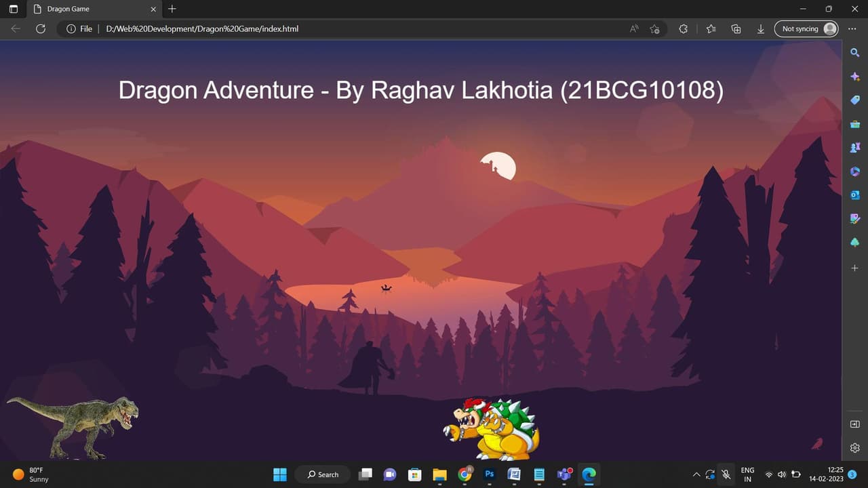The image size is (868, 488).
Task: Click the battery tray icon
Action: pyautogui.click(x=796, y=474)
